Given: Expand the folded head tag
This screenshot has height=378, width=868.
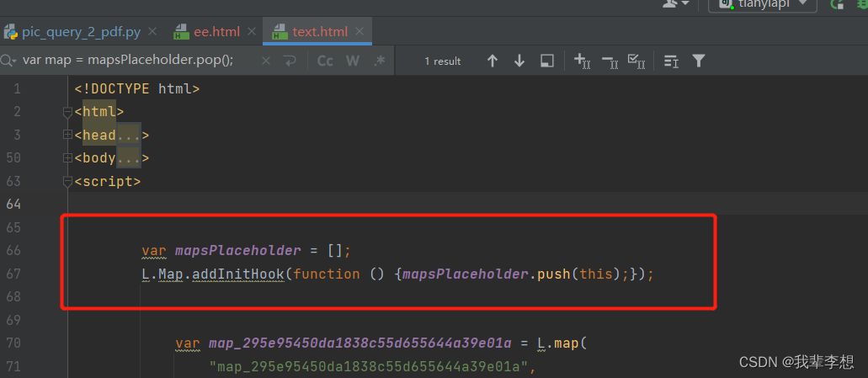Looking at the screenshot, I should coord(67,135).
